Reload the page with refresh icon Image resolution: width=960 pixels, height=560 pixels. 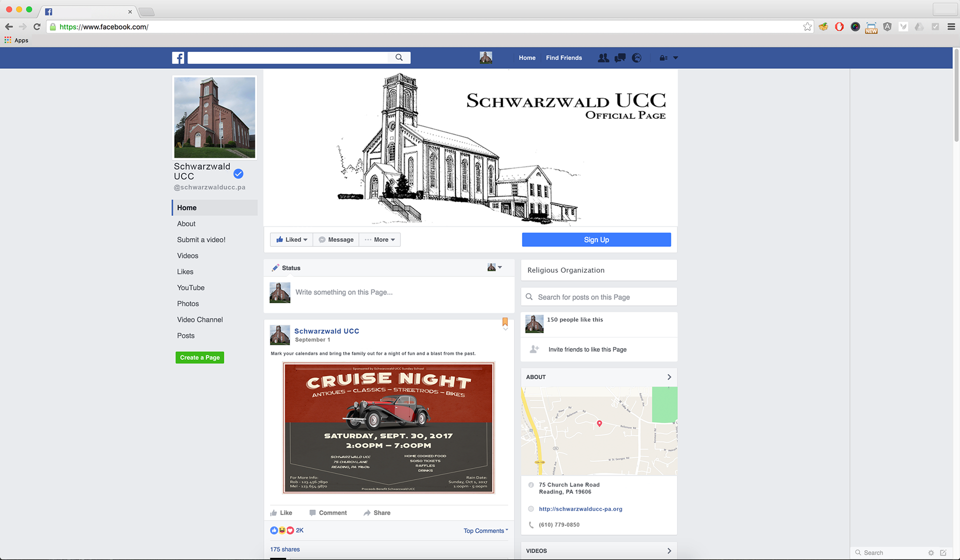(37, 27)
